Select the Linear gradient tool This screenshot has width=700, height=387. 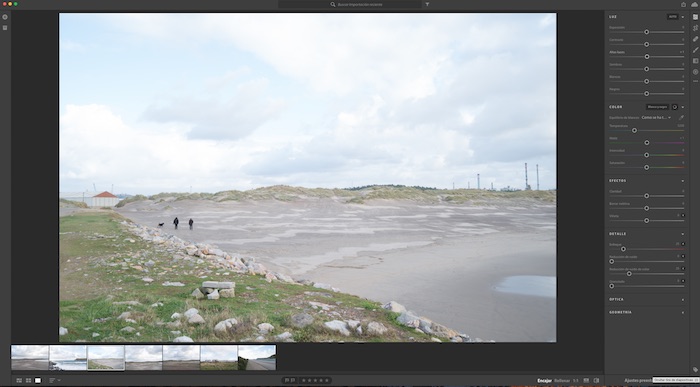click(695, 61)
